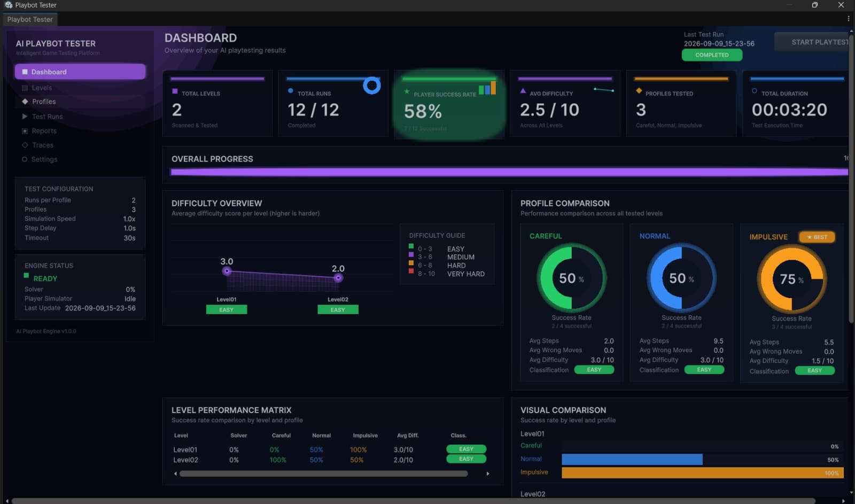Click the green Completed status badge
The height and width of the screenshot is (504, 855).
712,55
